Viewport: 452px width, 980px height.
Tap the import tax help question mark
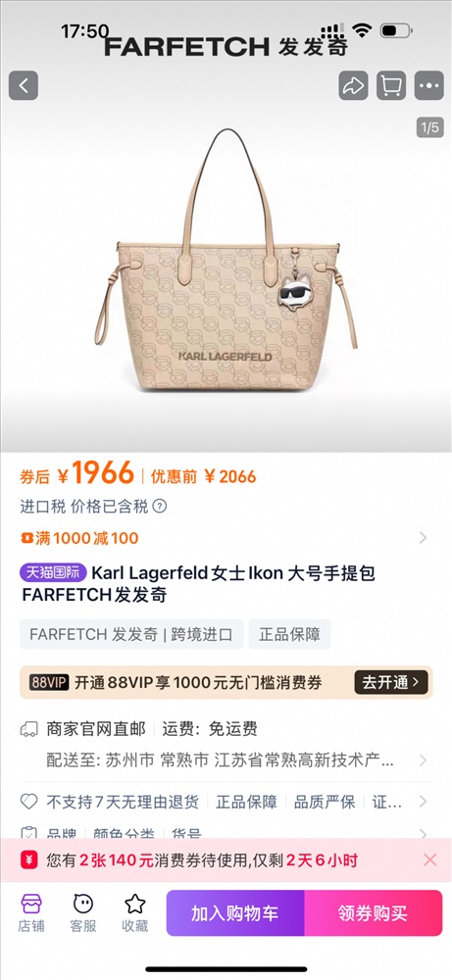[x=160, y=507]
